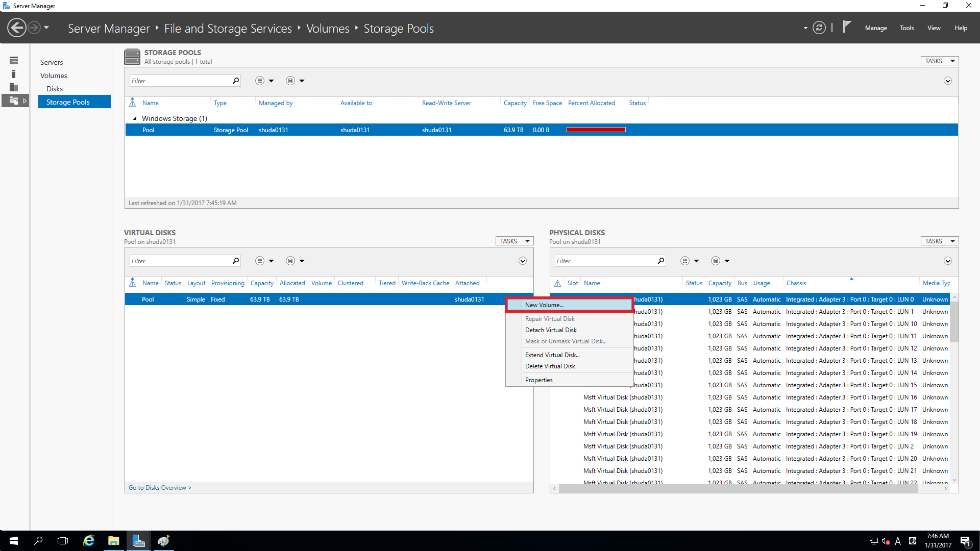980x551 pixels.
Task: Select Volumes in navigation pane
Action: 54,76
